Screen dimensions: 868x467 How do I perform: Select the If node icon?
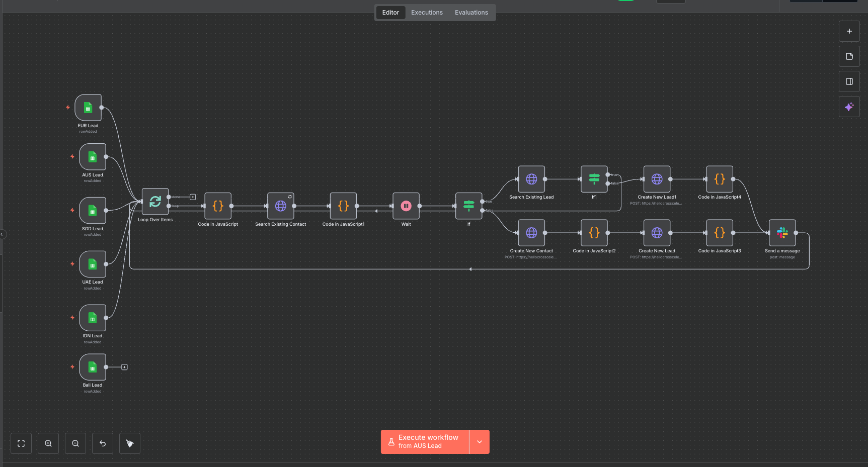(468, 206)
